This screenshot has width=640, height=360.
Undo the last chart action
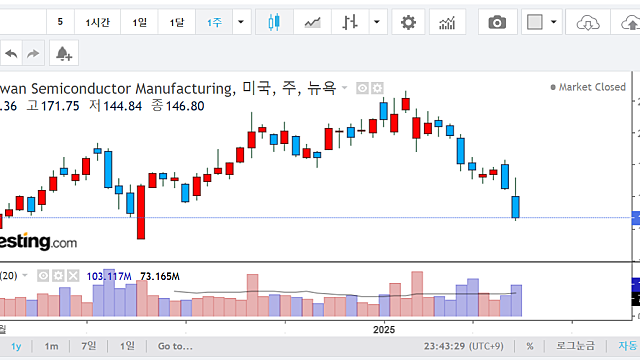tap(11, 53)
